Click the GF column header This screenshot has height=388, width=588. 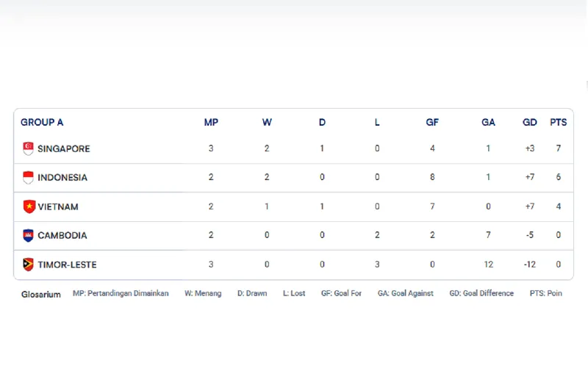pyautogui.click(x=432, y=122)
